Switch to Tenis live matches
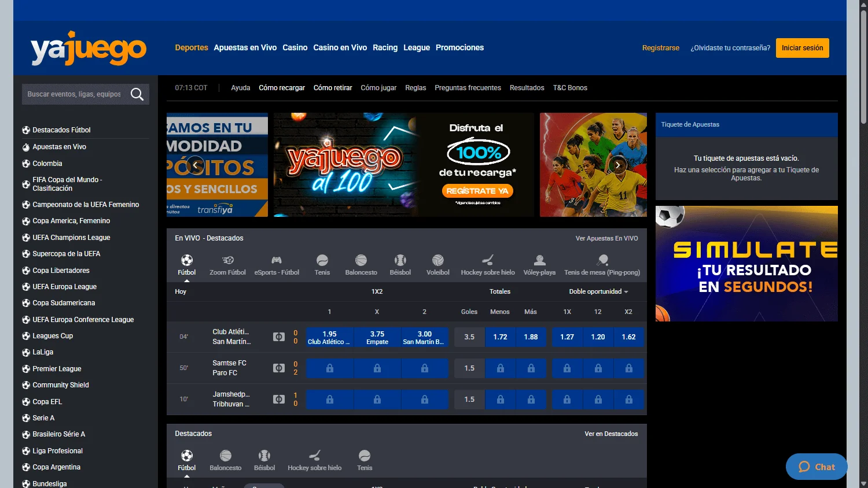Screen dimensions: 868x488 [x=322, y=264]
